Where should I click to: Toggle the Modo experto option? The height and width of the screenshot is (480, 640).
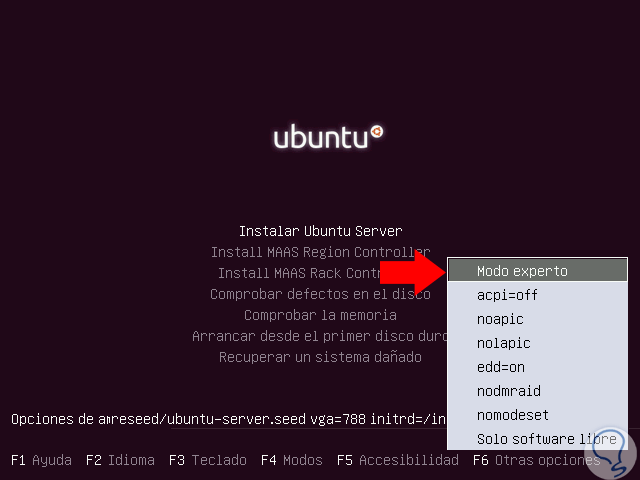coord(522,271)
